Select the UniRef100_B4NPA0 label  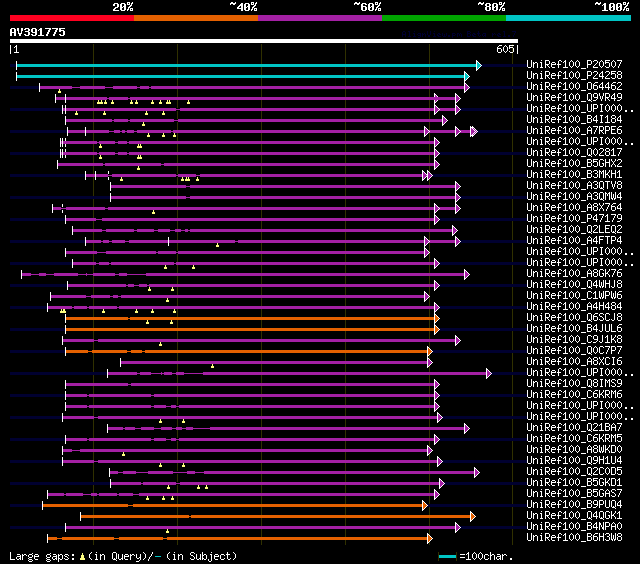pos(574,527)
